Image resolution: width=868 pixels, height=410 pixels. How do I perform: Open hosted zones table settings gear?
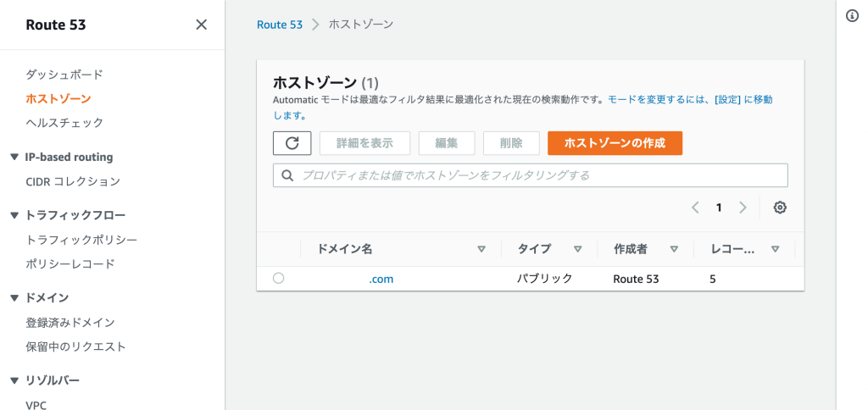(x=780, y=208)
